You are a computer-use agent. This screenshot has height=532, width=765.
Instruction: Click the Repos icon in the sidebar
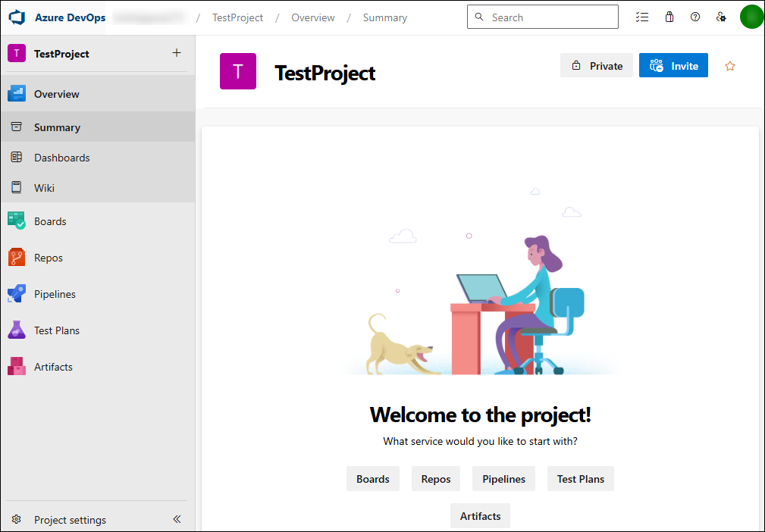[x=17, y=258]
